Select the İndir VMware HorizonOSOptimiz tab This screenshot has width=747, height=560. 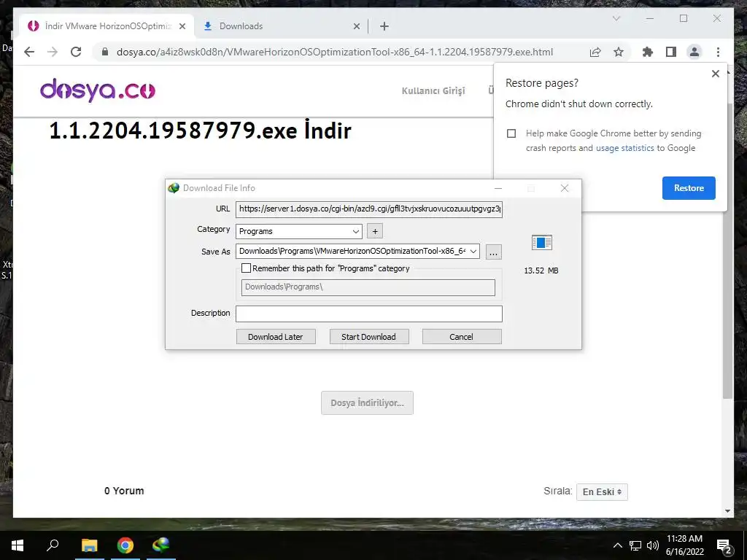tap(107, 26)
